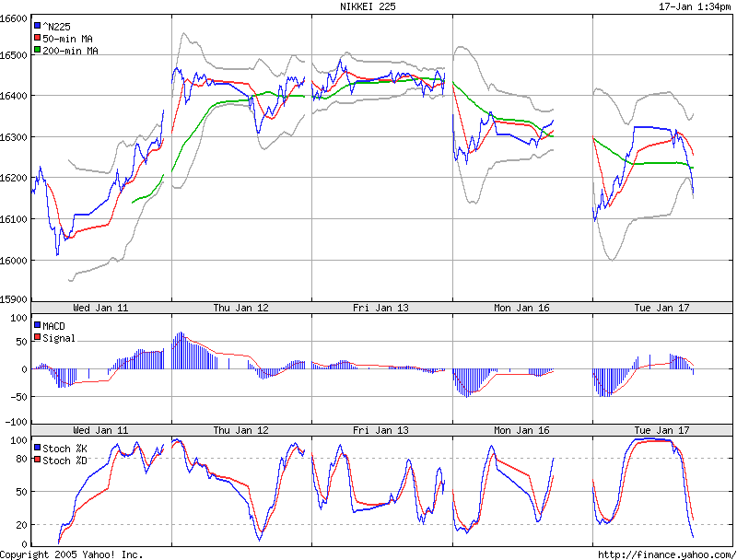Click Thu Jan 12 label under MACD panel
737x560 pixels.
pos(240,430)
